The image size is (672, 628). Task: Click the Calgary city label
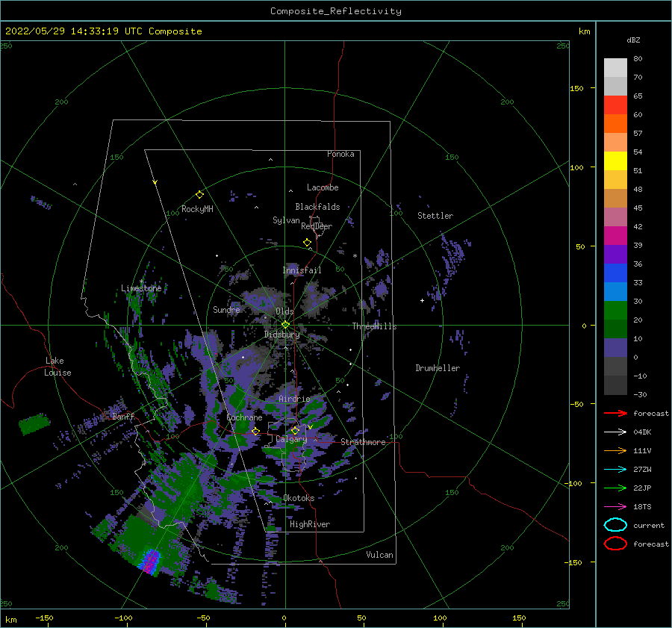[x=291, y=439]
